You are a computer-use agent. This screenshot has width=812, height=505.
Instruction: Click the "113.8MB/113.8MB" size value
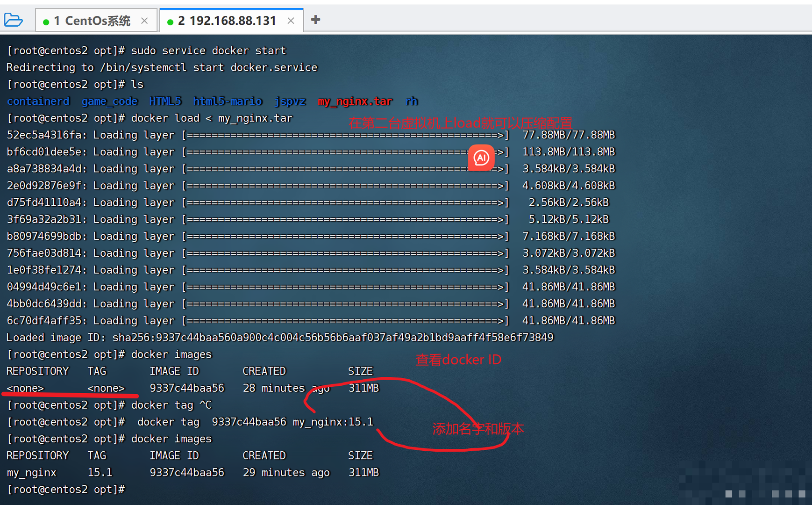(x=569, y=151)
